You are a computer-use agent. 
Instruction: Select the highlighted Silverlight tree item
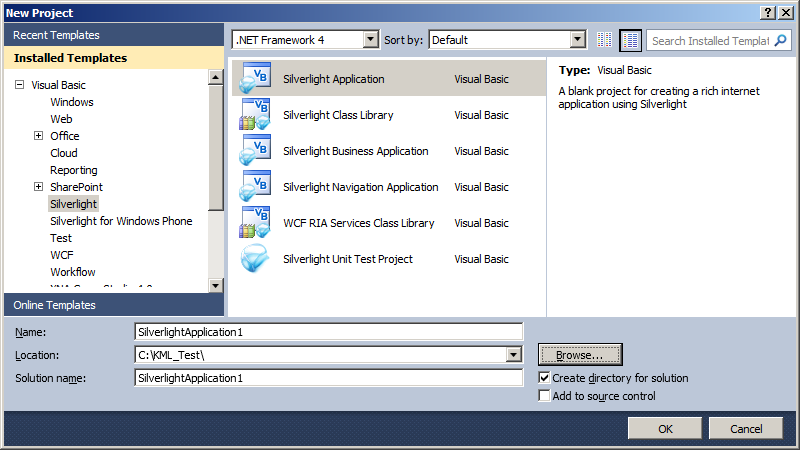73,204
